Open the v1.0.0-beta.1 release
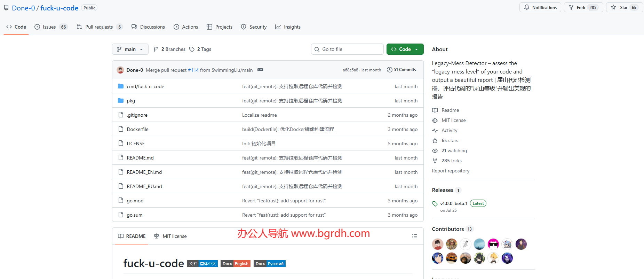Screen dimensions: 644x279 (x=454, y=203)
